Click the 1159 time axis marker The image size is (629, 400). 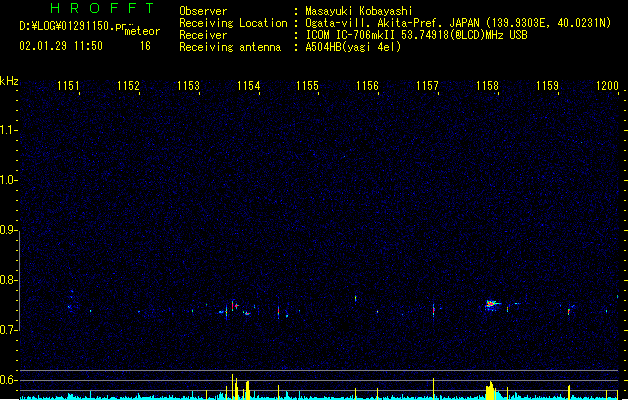tap(547, 86)
